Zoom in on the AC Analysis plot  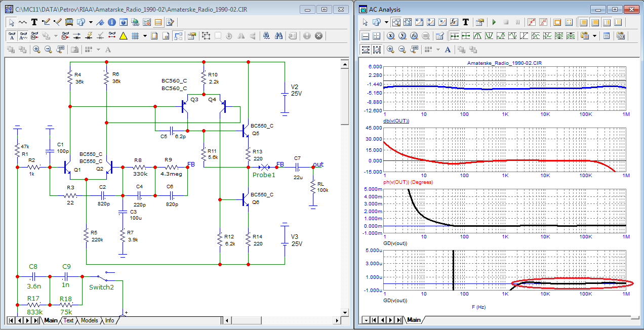coord(390,50)
